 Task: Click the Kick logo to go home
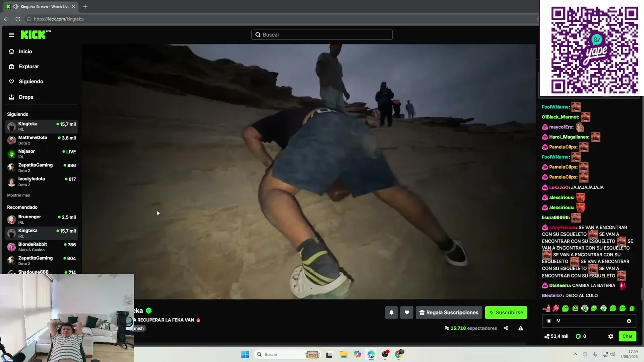point(36,34)
